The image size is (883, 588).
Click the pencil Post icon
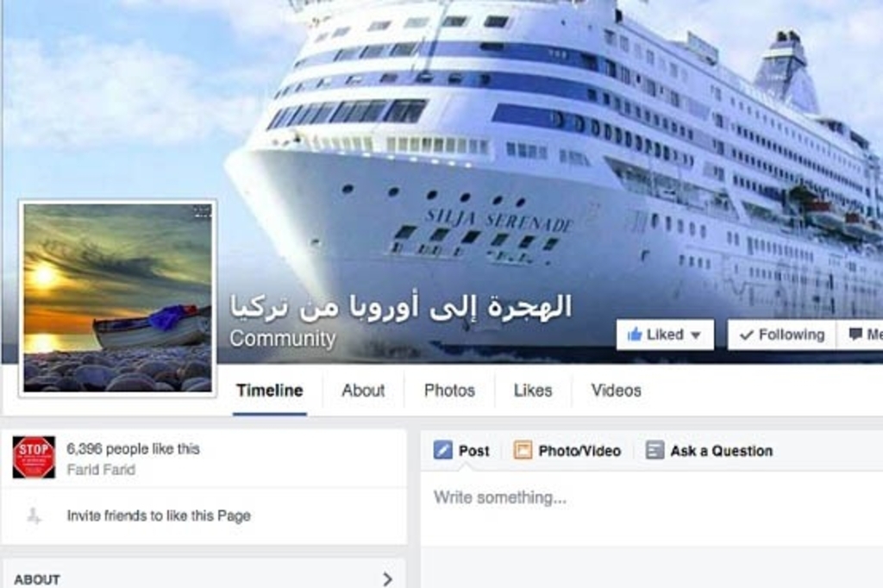[442, 450]
